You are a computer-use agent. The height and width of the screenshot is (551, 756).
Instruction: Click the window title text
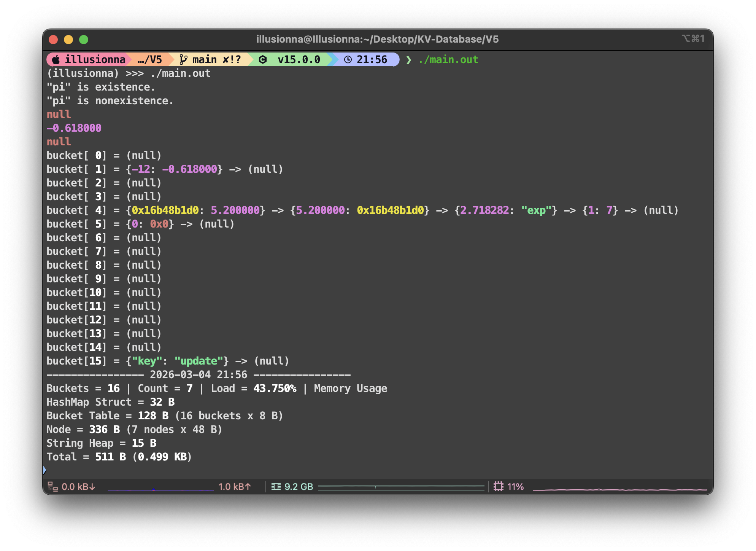[377, 39]
